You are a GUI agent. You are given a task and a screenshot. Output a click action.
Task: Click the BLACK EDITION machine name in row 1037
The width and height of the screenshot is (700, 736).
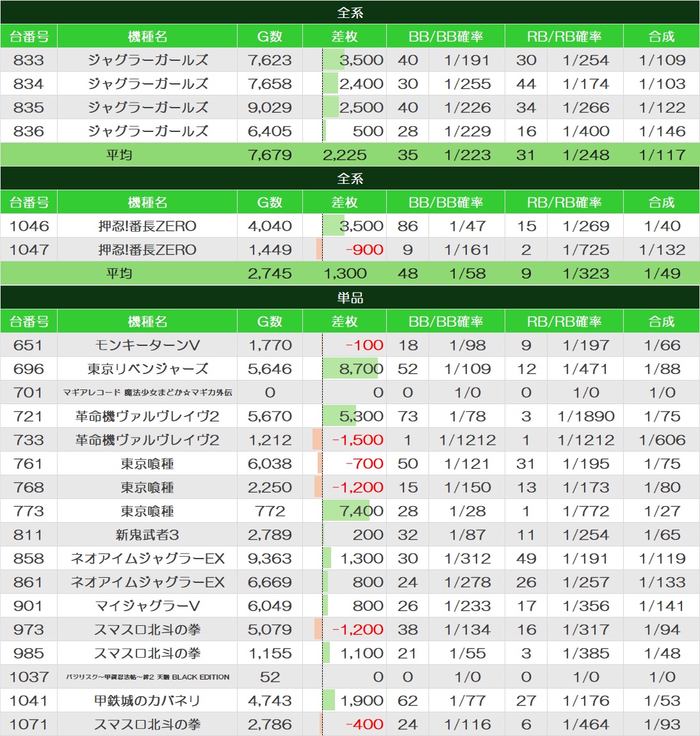pyautogui.click(x=147, y=677)
